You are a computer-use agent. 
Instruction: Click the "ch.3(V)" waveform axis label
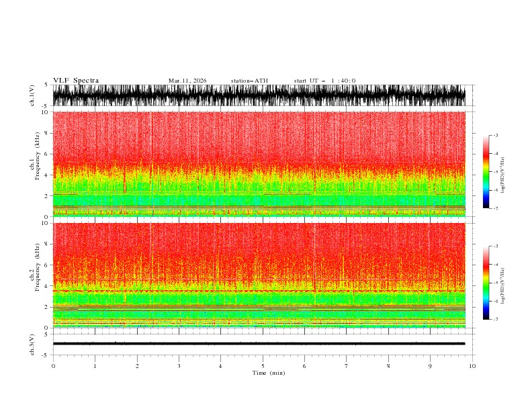(32, 345)
